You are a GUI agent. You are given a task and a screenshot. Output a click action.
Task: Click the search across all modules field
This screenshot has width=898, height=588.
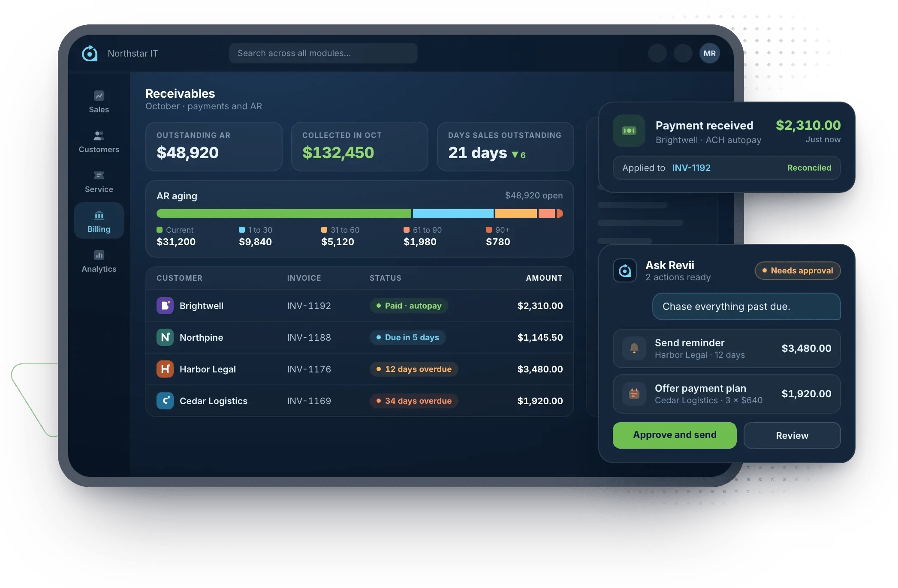coord(323,53)
